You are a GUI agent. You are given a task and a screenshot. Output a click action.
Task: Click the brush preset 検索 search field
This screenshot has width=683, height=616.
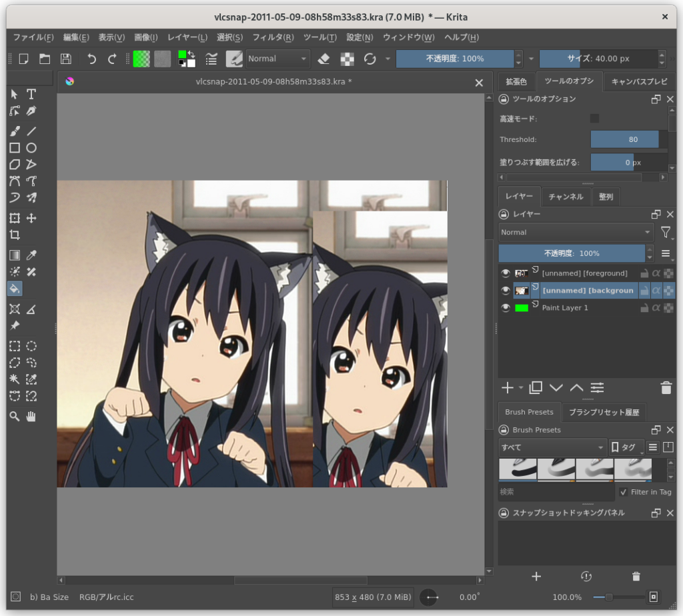556,492
